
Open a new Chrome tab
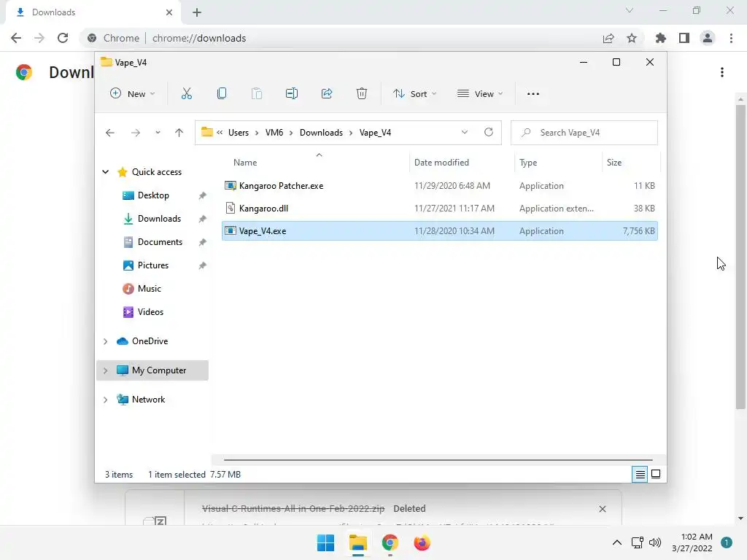197,12
